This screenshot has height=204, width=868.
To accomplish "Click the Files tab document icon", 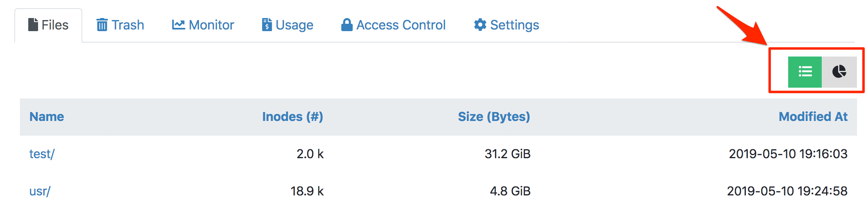I will point(33,25).
